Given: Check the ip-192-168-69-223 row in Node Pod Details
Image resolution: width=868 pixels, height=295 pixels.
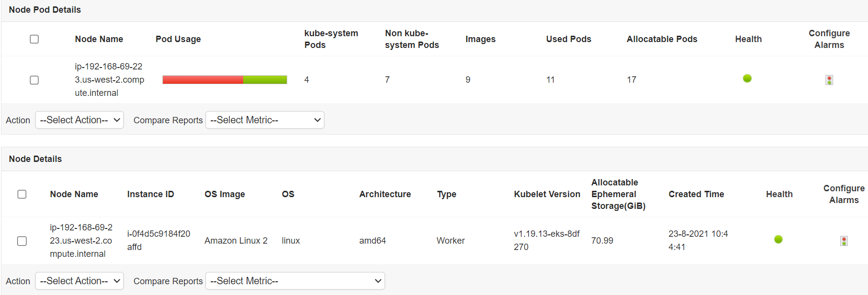Looking at the screenshot, I should point(34,80).
